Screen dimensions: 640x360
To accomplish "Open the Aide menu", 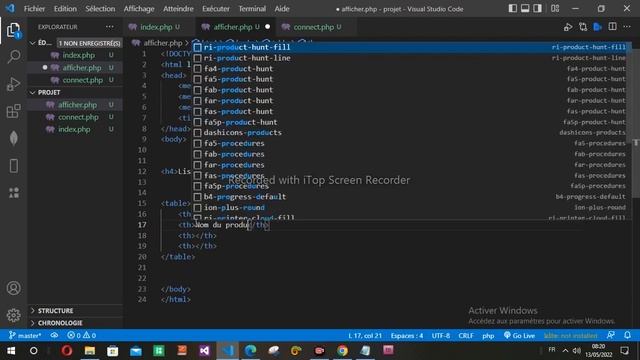I will click(x=282, y=9).
